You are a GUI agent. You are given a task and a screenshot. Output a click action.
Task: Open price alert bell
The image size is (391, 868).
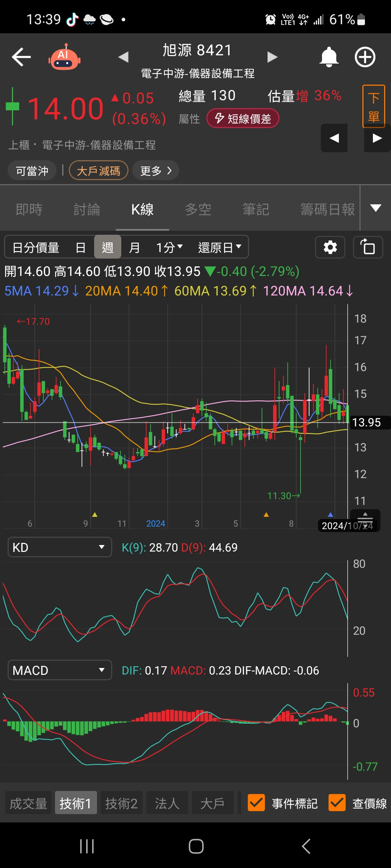(x=329, y=57)
